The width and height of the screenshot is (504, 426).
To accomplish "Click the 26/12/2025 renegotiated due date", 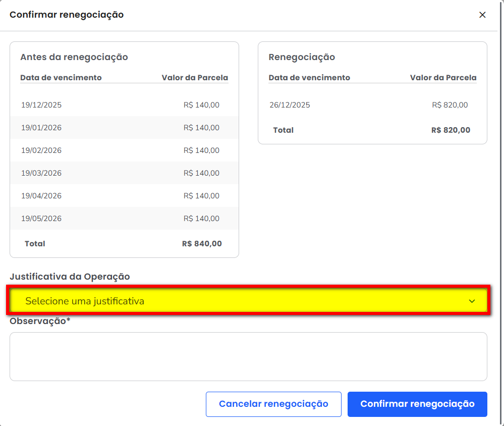I will click(x=290, y=105).
